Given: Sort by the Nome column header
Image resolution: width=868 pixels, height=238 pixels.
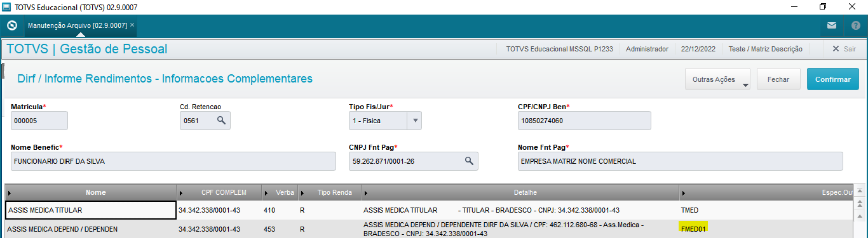Looking at the screenshot, I should 91,192.
